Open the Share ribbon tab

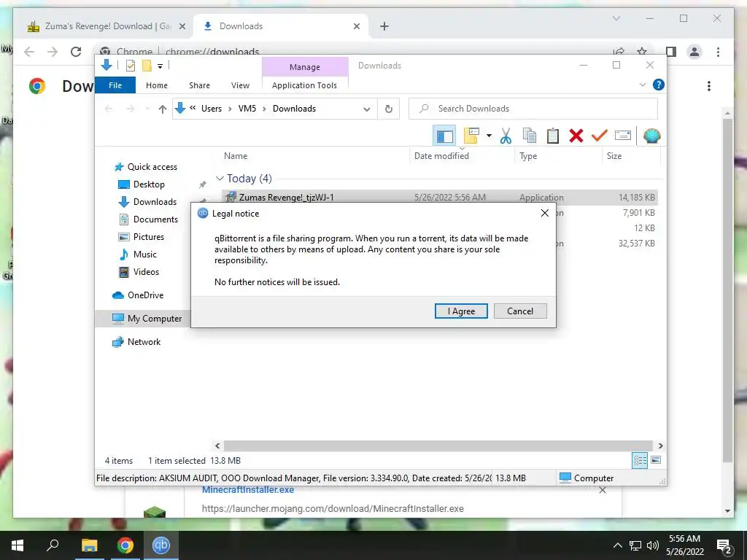(x=199, y=85)
